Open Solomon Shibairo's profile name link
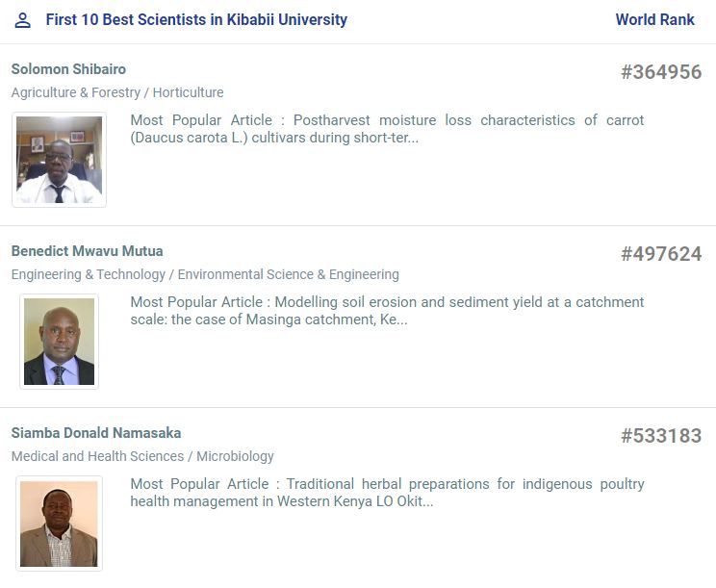Image resolution: width=716 pixels, height=588 pixels. pyautogui.click(x=68, y=69)
